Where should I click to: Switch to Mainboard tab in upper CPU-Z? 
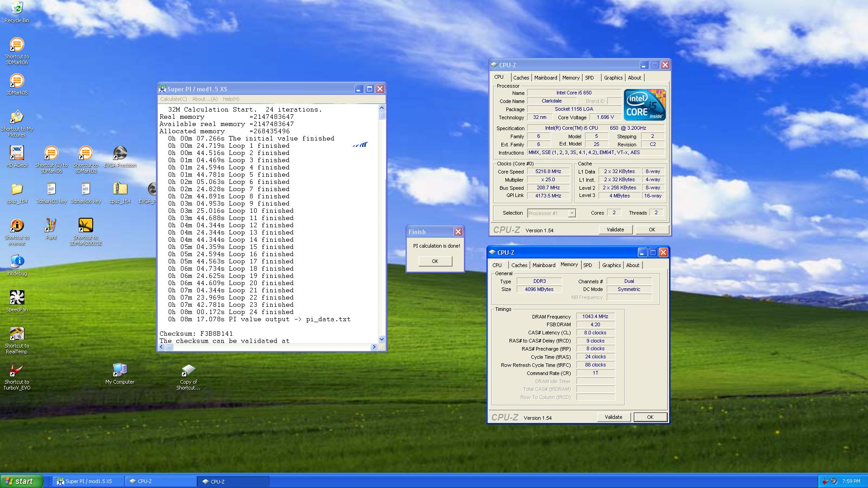pyautogui.click(x=546, y=78)
